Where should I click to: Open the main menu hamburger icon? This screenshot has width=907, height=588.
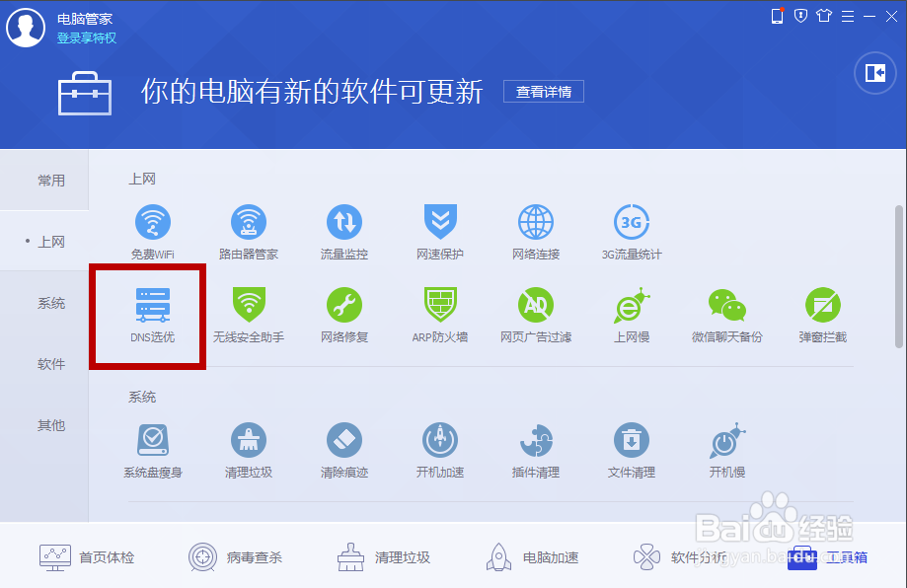(x=848, y=16)
